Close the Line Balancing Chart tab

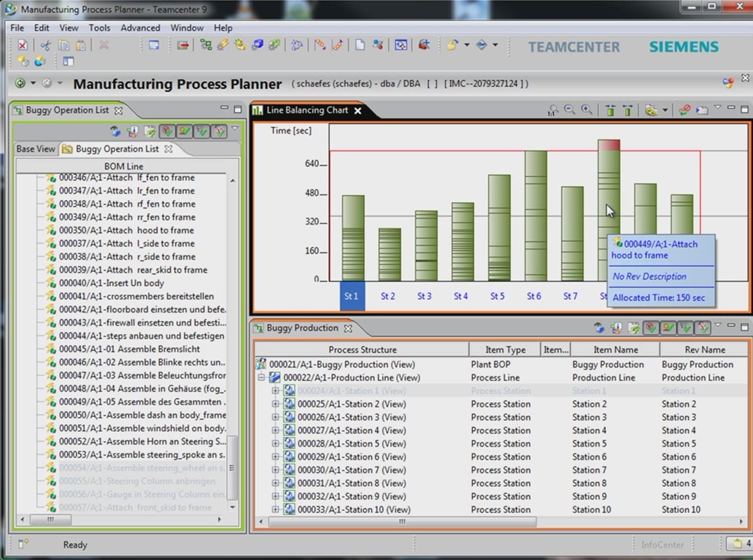pos(358,111)
